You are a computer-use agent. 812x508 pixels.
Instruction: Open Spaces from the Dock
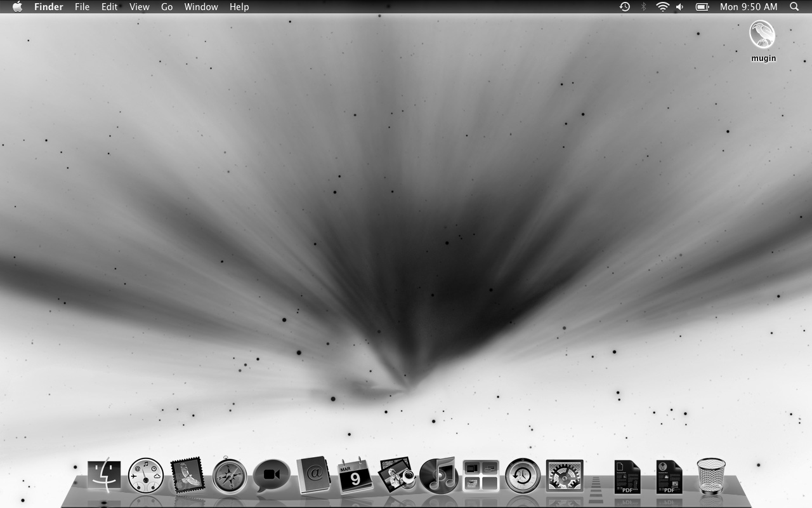481,476
